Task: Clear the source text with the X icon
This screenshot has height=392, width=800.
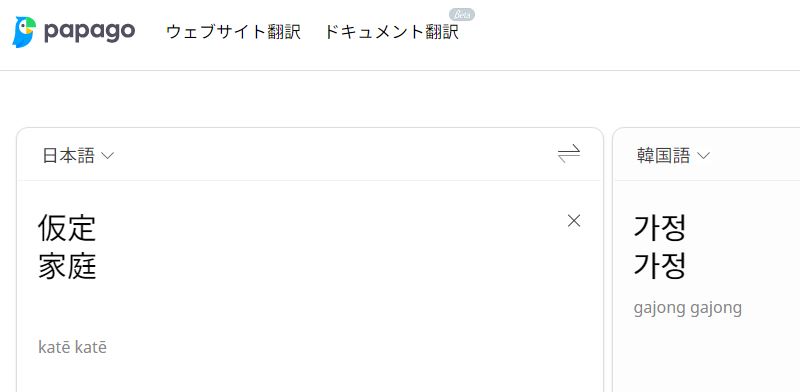Action: click(574, 221)
